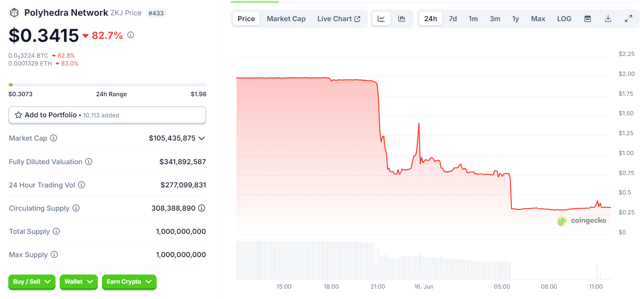Show Fully Diluted Valuation info icon
This screenshot has height=299, width=644.
[89, 162]
